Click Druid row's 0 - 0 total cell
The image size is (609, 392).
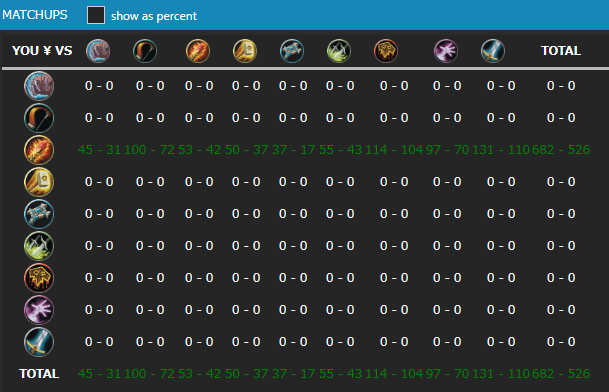pos(561,86)
